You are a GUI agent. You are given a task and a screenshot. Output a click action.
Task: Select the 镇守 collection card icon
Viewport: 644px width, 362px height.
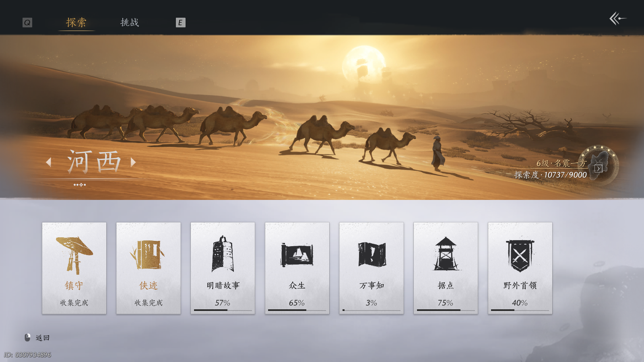[x=74, y=253]
